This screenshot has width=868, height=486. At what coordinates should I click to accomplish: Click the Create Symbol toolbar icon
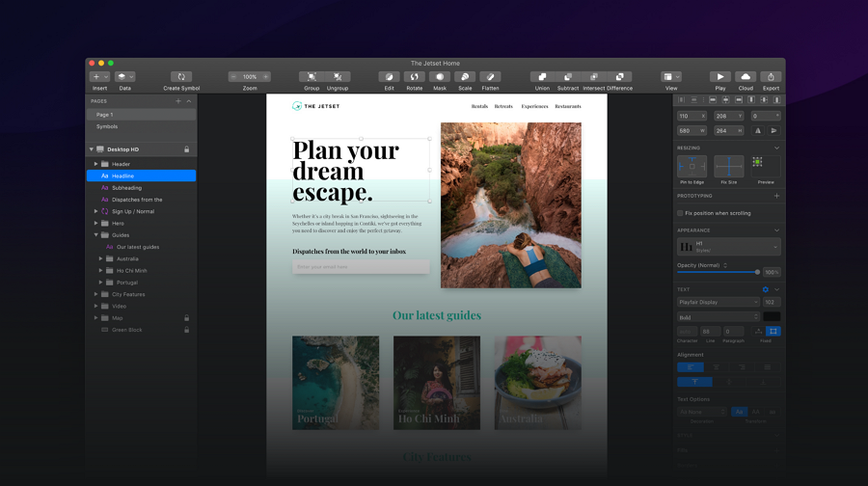(181, 77)
